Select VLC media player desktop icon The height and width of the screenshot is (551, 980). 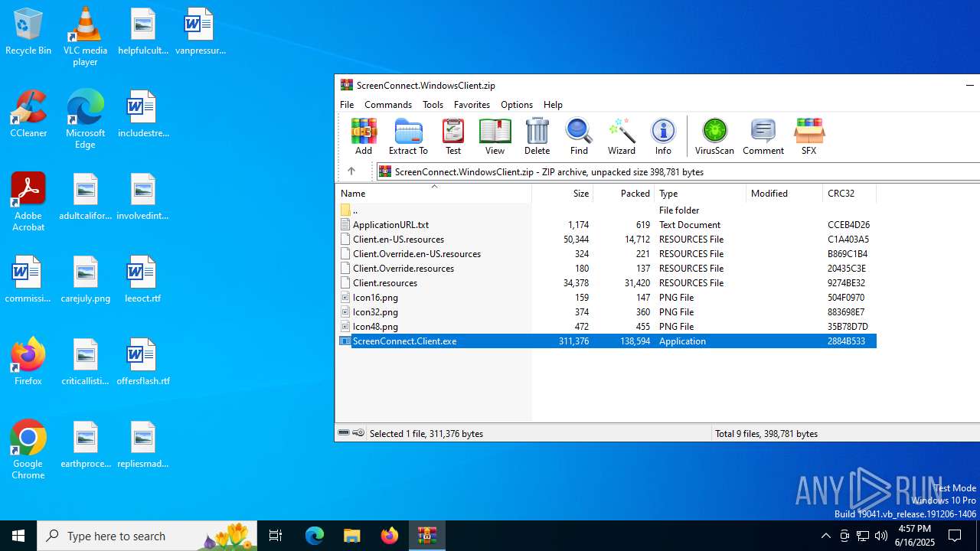tap(85, 37)
